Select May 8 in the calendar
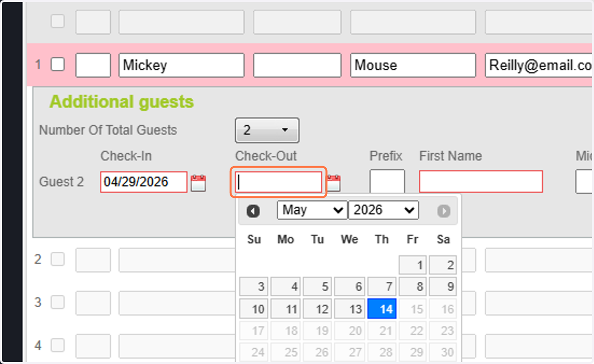The width and height of the screenshot is (594, 364). coord(413,287)
